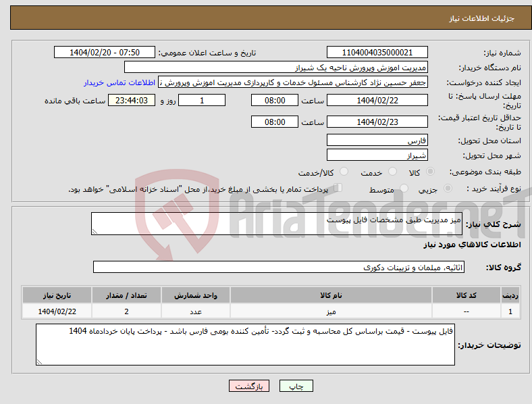532x404 pixels.
Task: Click the ایجاد کننده درخواست field
Action: (293, 82)
